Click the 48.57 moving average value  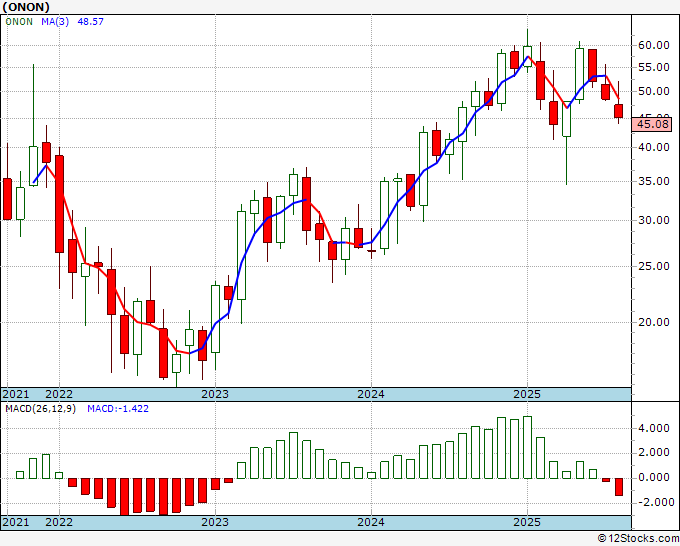pos(91,22)
